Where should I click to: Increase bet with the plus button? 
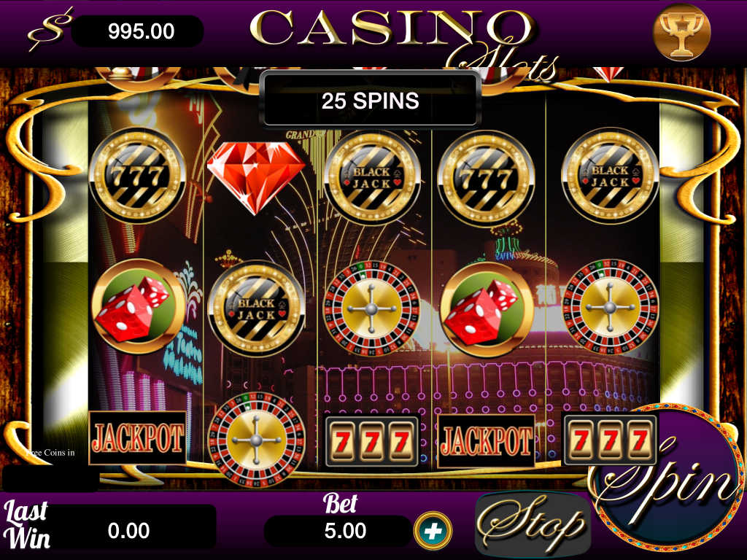[x=433, y=531]
